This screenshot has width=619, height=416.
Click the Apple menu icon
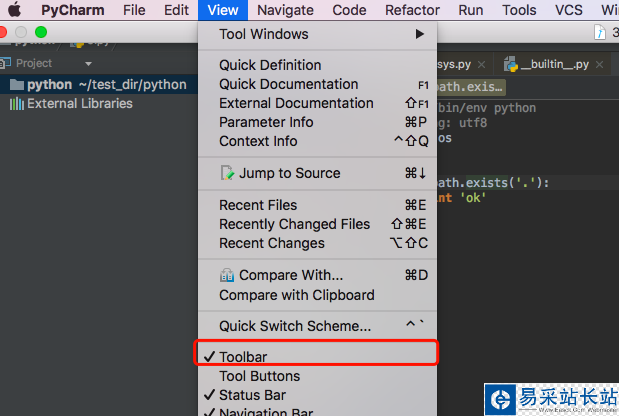pos(16,11)
